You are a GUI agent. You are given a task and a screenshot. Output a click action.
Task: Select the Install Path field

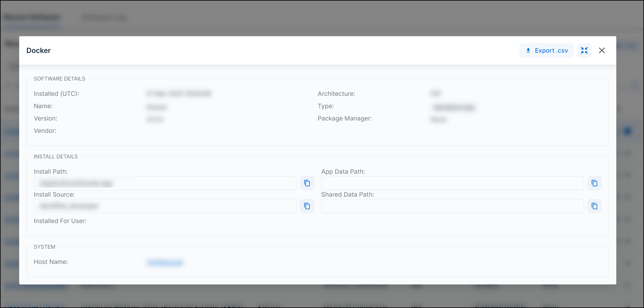[x=165, y=183]
